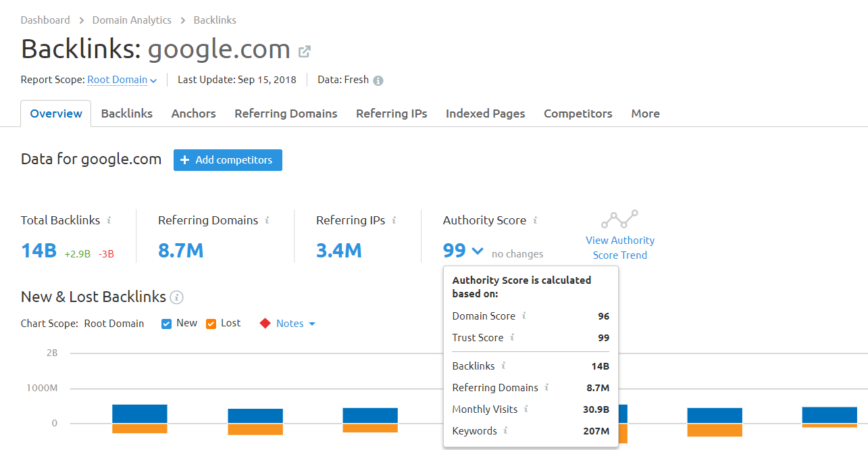The width and height of the screenshot is (868, 450).
Task: Click the 2B chart axis label
Action: [x=52, y=353]
